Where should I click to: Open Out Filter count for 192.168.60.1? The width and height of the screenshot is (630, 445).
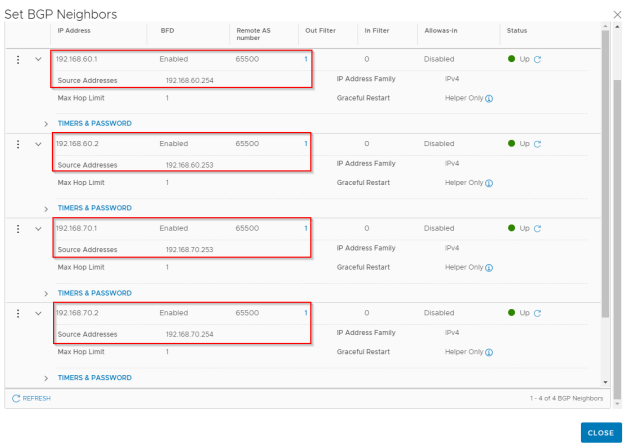[x=306, y=59]
